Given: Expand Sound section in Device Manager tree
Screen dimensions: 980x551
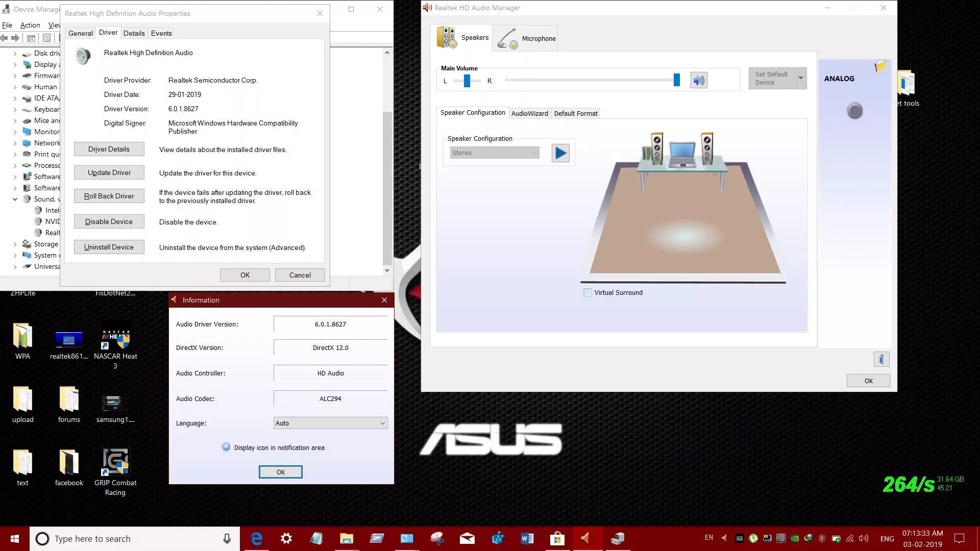Looking at the screenshot, I should click(15, 198).
